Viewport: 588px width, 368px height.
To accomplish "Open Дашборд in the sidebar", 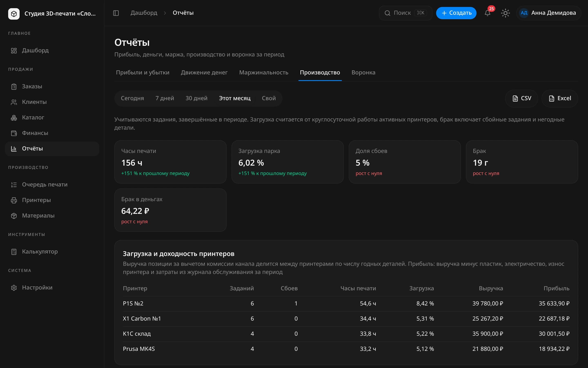I will [52, 50].
